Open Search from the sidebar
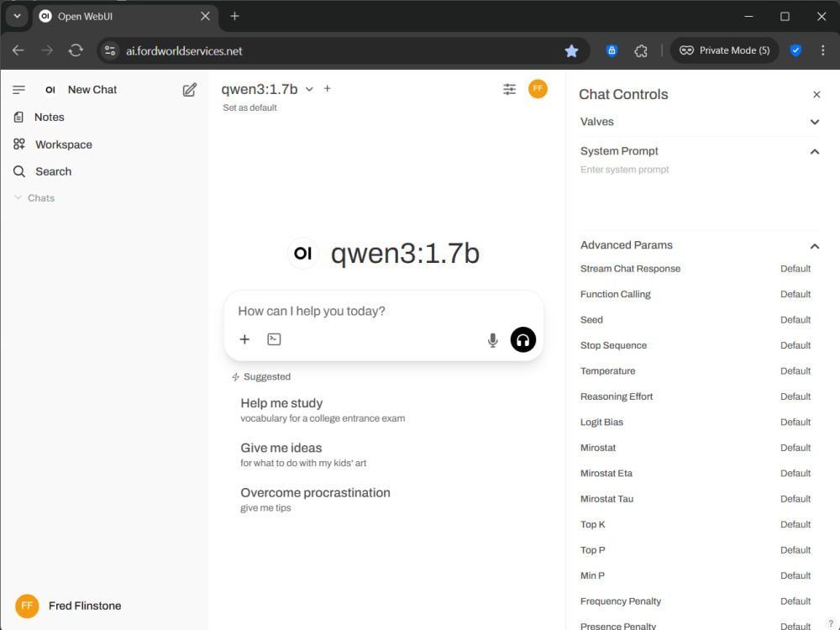 click(x=54, y=171)
